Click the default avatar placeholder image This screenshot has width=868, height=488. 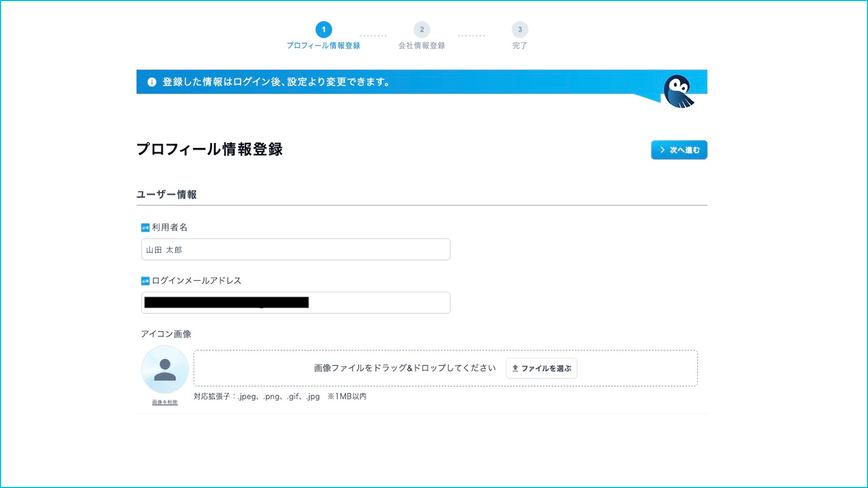pos(165,370)
